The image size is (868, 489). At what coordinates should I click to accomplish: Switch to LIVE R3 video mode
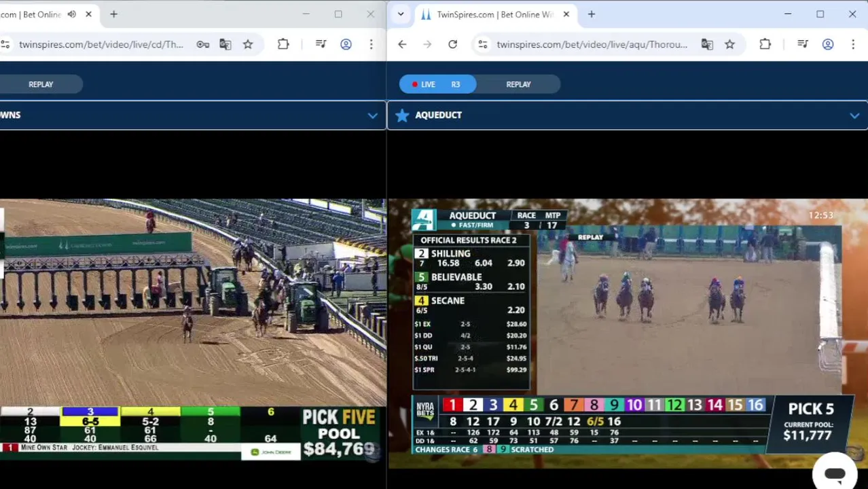(x=437, y=84)
